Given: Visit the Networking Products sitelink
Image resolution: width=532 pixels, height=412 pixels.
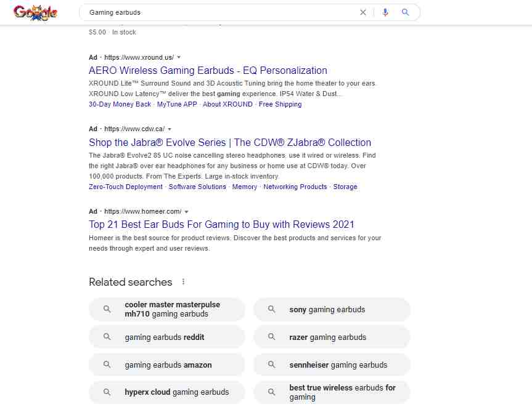Looking at the screenshot, I should click(295, 187).
